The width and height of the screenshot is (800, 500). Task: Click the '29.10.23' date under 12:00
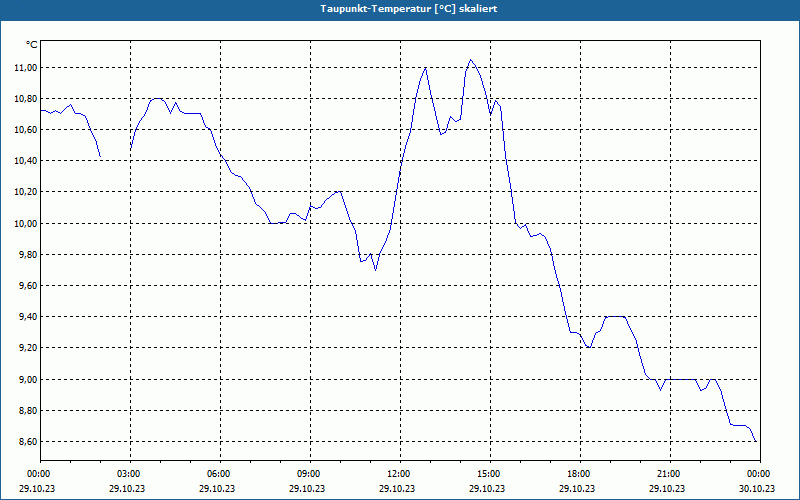(397, 489)
